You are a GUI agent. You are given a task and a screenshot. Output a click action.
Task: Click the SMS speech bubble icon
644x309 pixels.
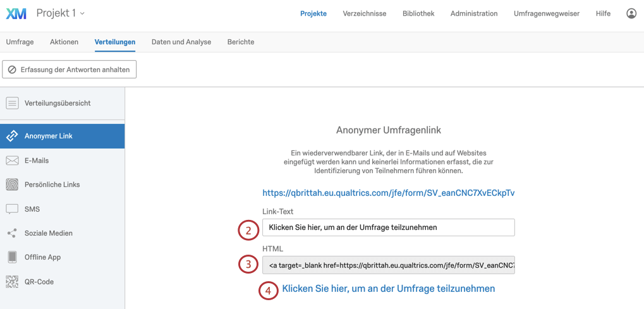point(12,209)
